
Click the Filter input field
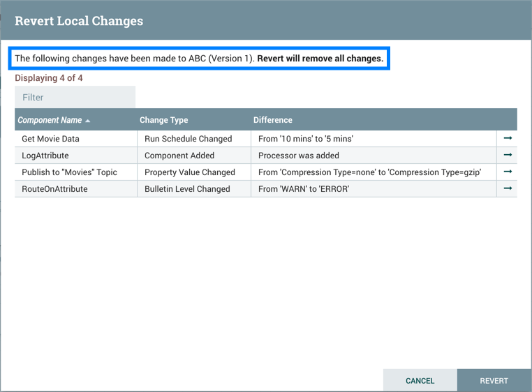coord(75,98)
